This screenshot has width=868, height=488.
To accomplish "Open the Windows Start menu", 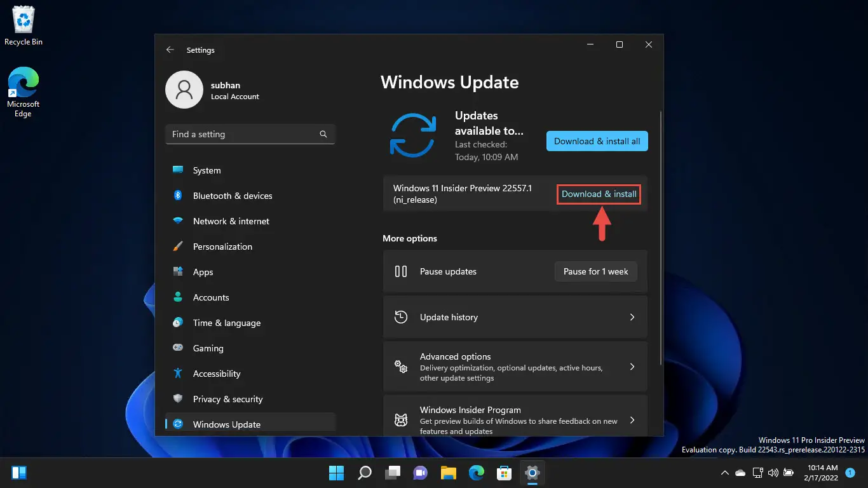I will click(336, 473).
